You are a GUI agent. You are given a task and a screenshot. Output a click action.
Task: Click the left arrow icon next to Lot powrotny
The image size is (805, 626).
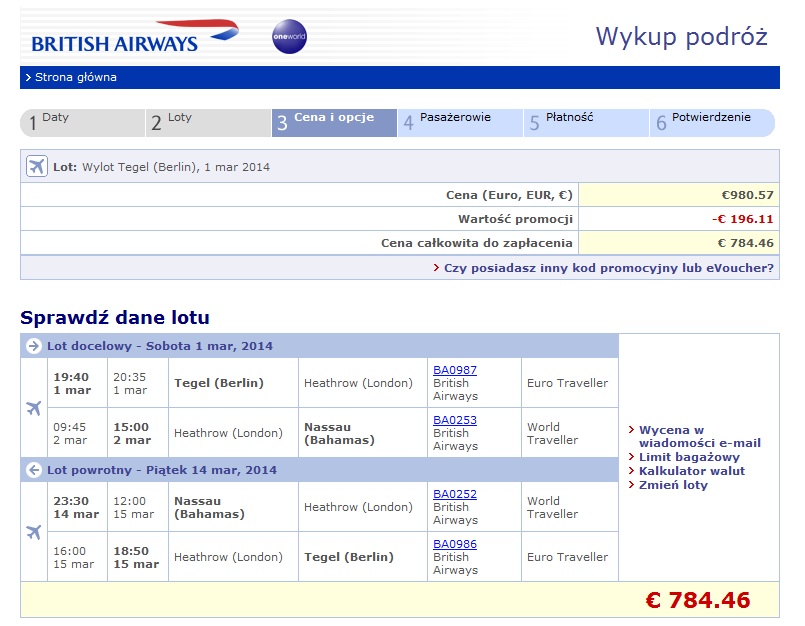(x=34, y=470)
